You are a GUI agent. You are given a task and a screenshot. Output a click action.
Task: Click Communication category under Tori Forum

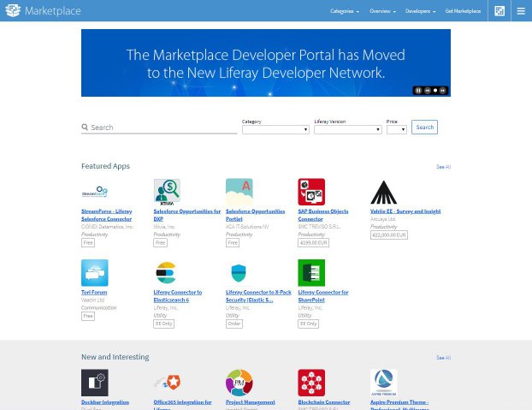point(98,308)
